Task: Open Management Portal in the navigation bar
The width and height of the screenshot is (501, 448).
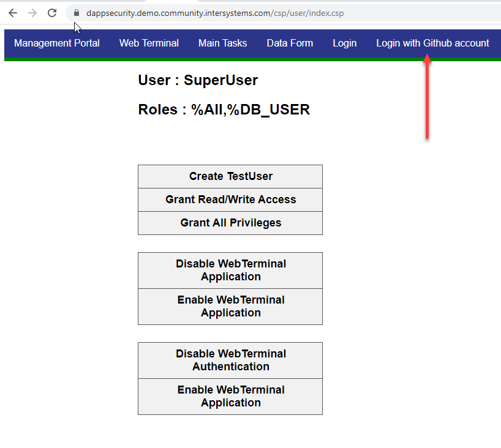Action: tap(57, 43)
